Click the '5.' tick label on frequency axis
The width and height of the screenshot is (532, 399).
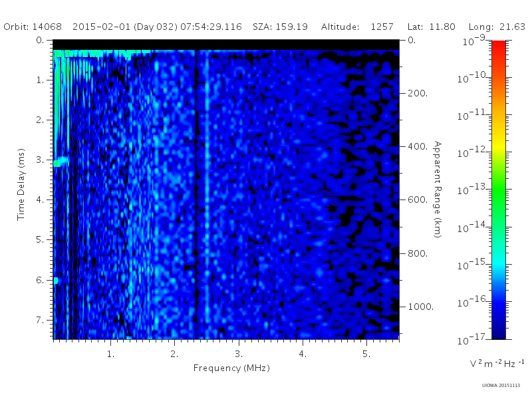point(366,354)
